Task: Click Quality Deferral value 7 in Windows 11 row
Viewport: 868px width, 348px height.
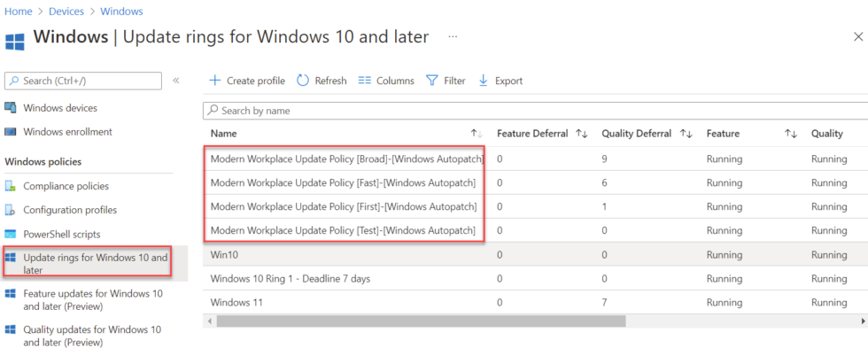Action: (x=605, y=303)
